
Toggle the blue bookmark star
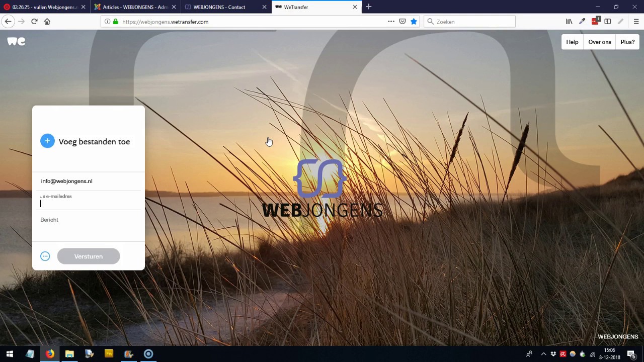coord(414,22)
